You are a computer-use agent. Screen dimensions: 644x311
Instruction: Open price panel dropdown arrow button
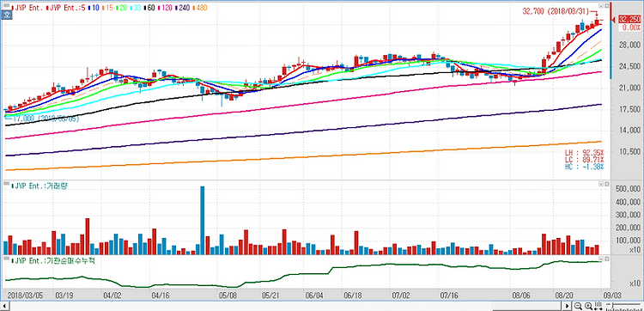pos(601,6)
